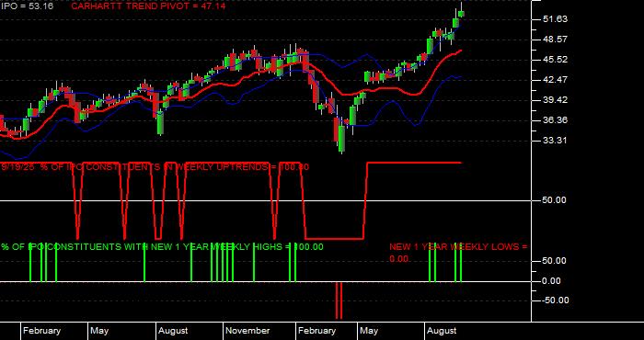The height and width of the screenshot is (340, 644).
Task: Select the New 1 Year Weekly Lows label
Action: coord(458,253)
